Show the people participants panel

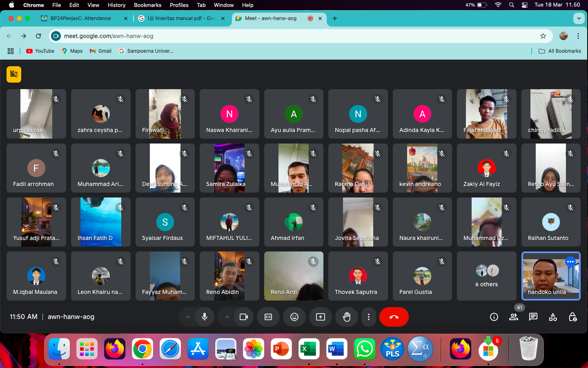point(514,317)
